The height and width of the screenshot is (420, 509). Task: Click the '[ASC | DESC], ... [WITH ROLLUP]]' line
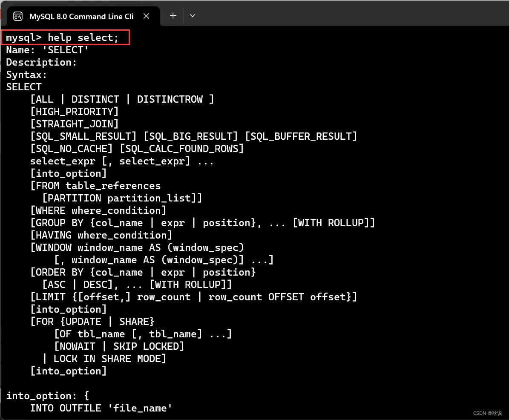(137, 284)
